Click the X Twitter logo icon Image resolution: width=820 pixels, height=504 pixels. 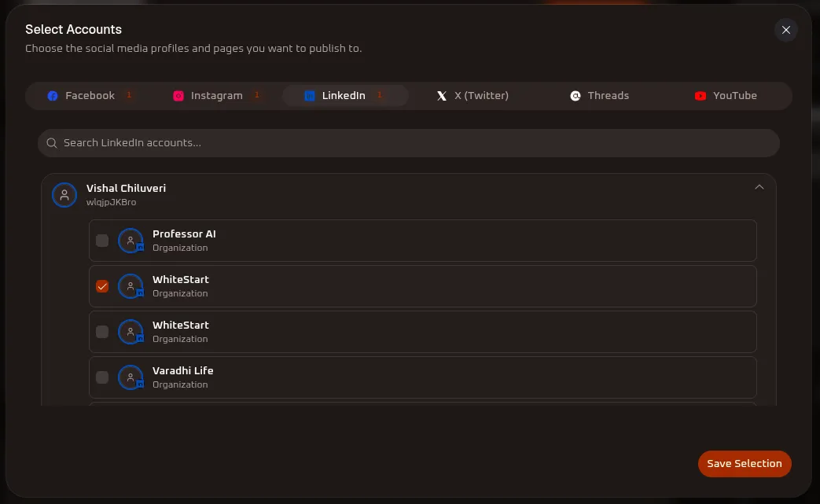tap(442, 96)
